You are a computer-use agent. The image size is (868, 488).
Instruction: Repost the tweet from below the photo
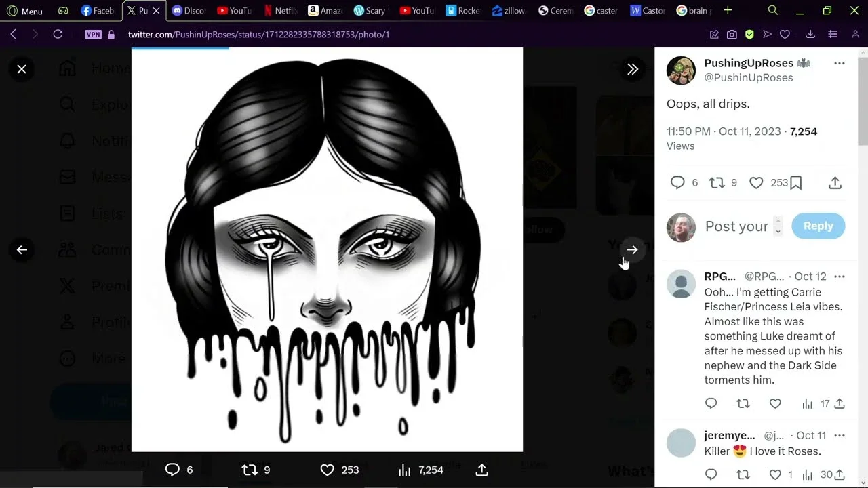(250, 470)
